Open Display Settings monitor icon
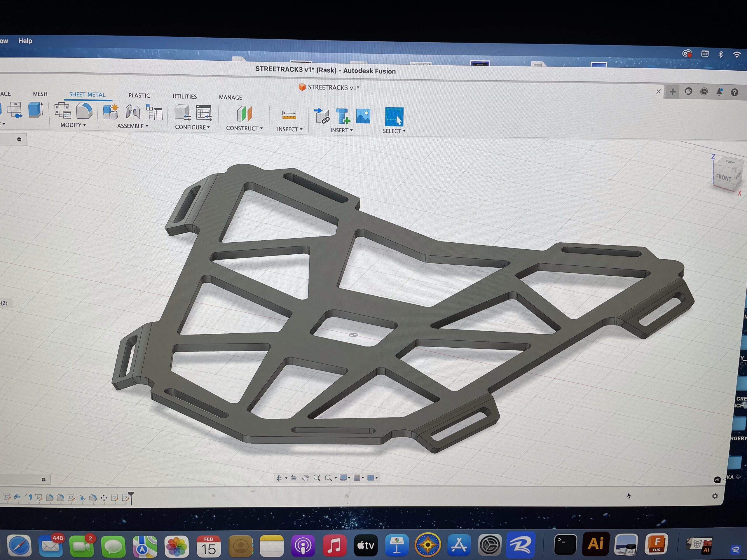This screenshot has height=560, width=747. (x=343, y=478)
